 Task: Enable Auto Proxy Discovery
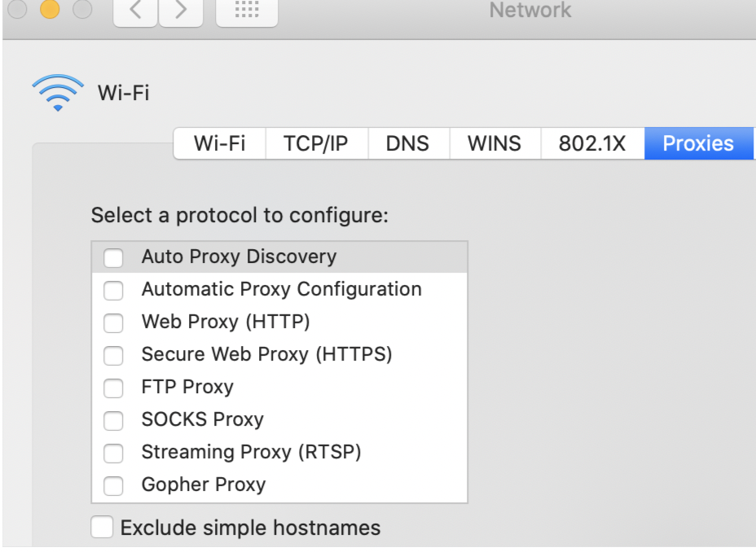tap(113, 256)
